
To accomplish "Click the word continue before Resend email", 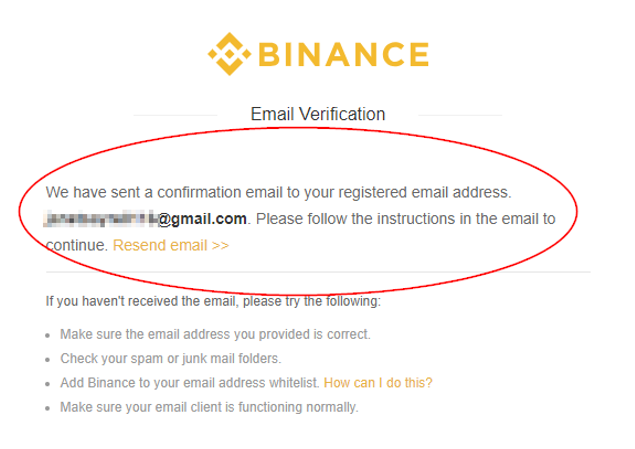I will 77,245.
